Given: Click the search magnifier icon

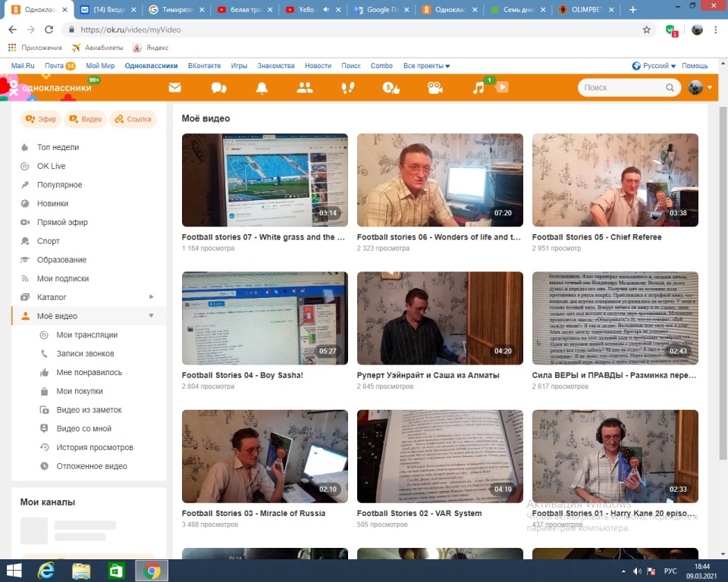Looking at the screenshot, I should [670, 87].
